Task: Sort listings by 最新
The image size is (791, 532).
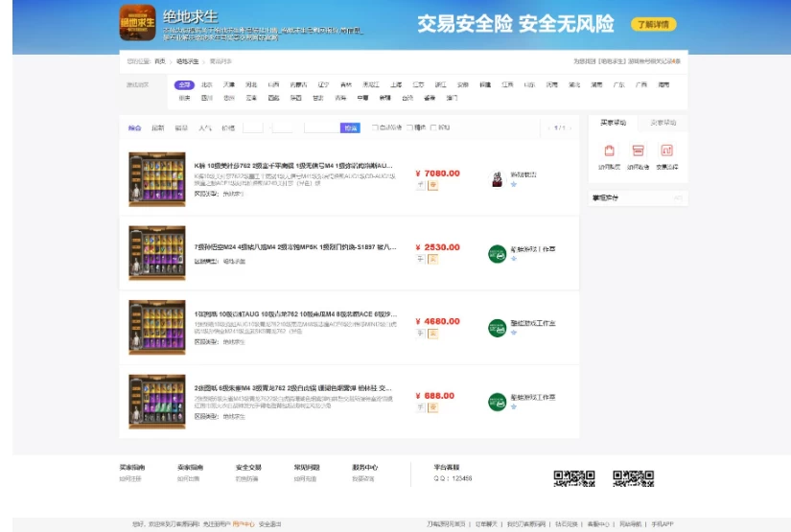Action: [x=158, y=128]
